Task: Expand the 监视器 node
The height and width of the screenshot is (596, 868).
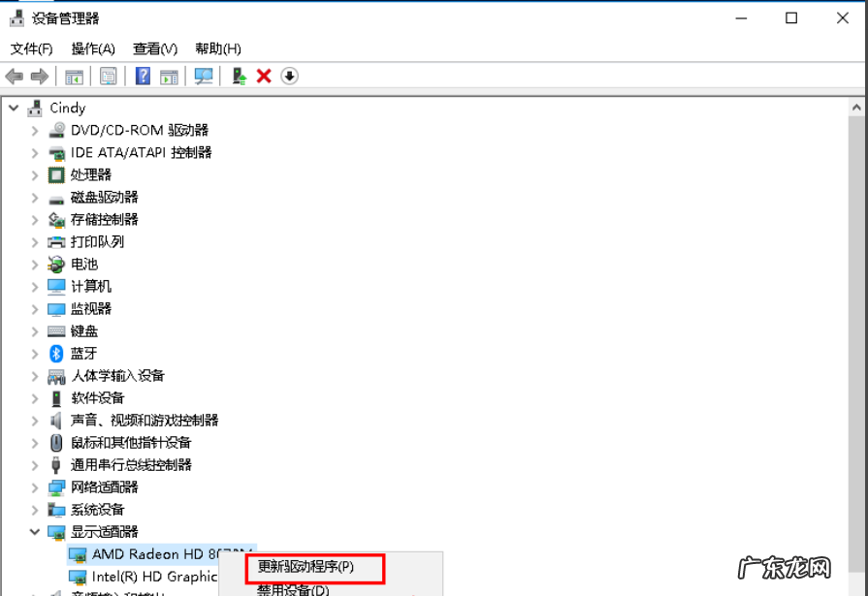Action: (x=35, y=309)
